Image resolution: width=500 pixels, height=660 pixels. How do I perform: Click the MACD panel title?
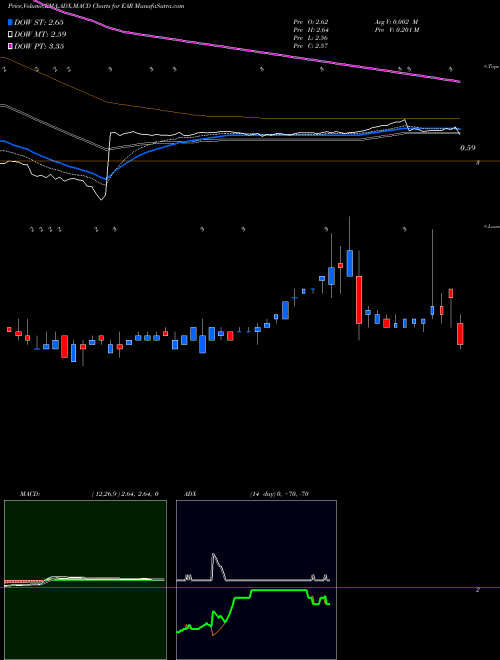click(x=30, y=494)
